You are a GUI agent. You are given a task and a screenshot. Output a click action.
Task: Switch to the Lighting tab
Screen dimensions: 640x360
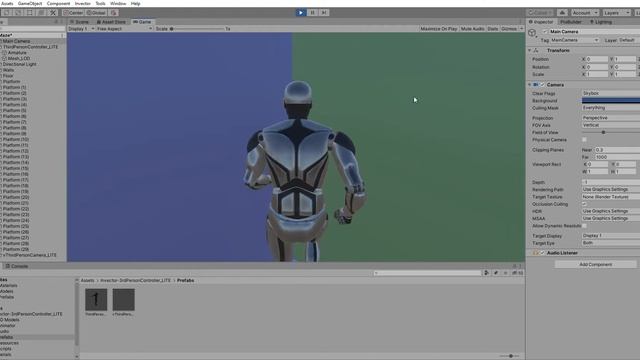point(601,22)
